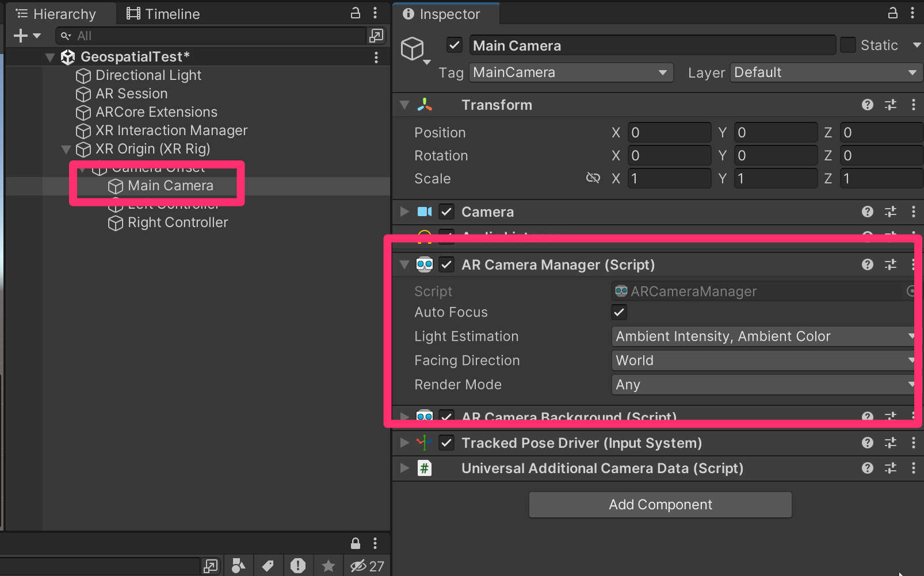
Task: Click the Position X input field
Action: [x=669, y=133]
